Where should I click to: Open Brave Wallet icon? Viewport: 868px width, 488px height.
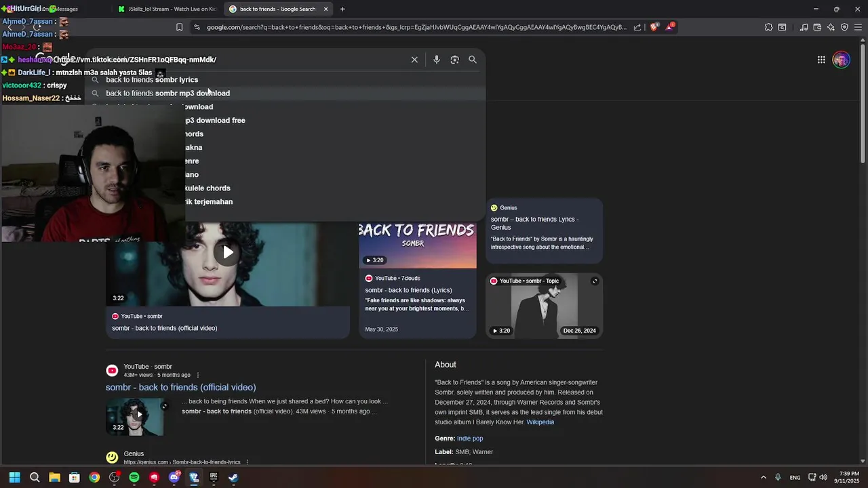coord(817,27)
